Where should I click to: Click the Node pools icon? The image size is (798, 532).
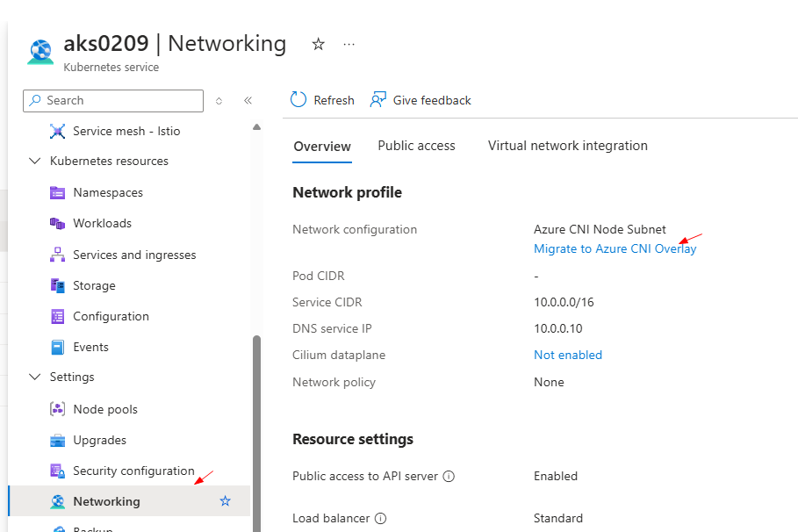58,409
